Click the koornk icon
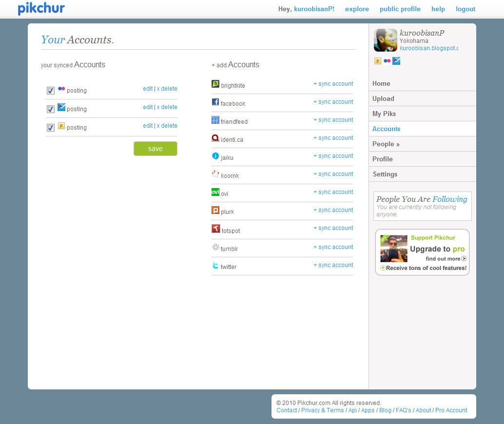504x424 pixels. (215, 174)
